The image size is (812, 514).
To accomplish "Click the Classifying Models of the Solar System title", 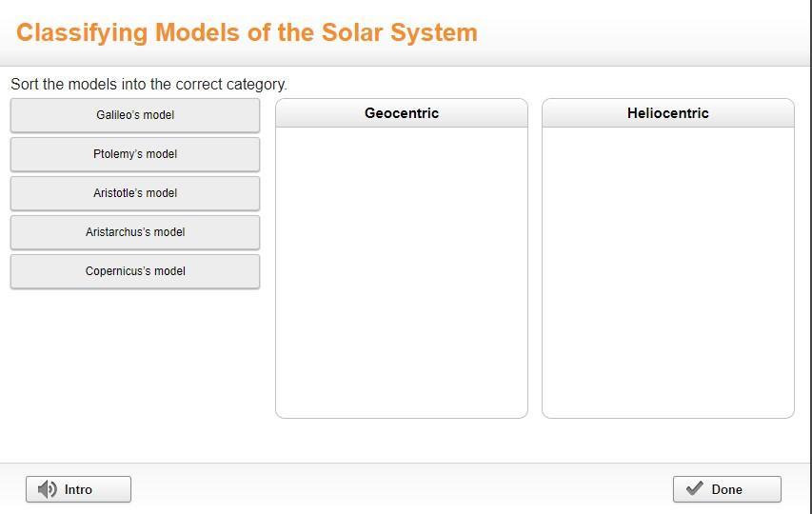I will point(247,32).
